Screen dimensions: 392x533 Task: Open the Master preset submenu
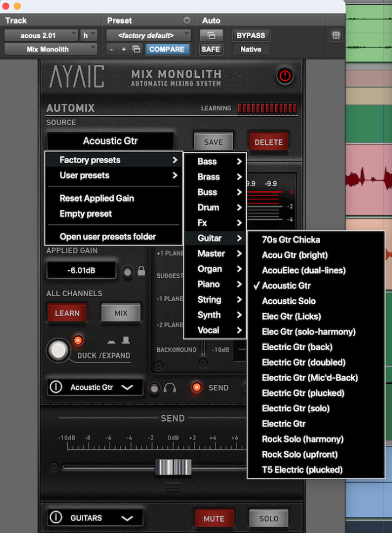pyautogui.click(x=215, y=254)
